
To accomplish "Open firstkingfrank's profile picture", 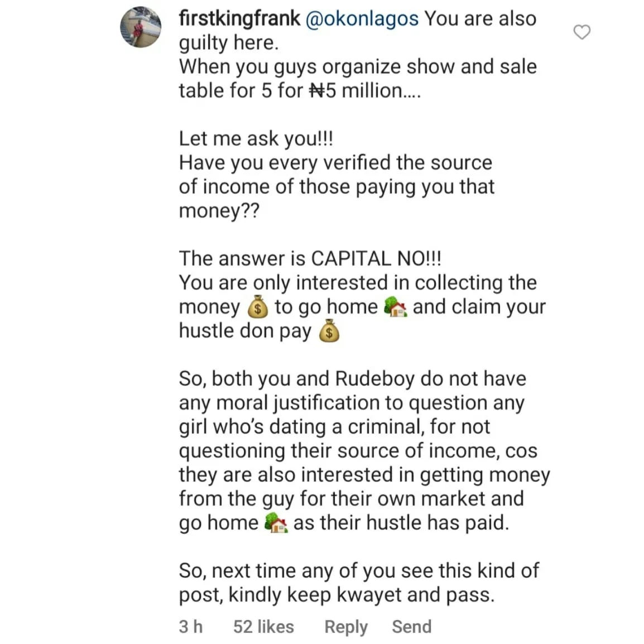I will [141, 27].
